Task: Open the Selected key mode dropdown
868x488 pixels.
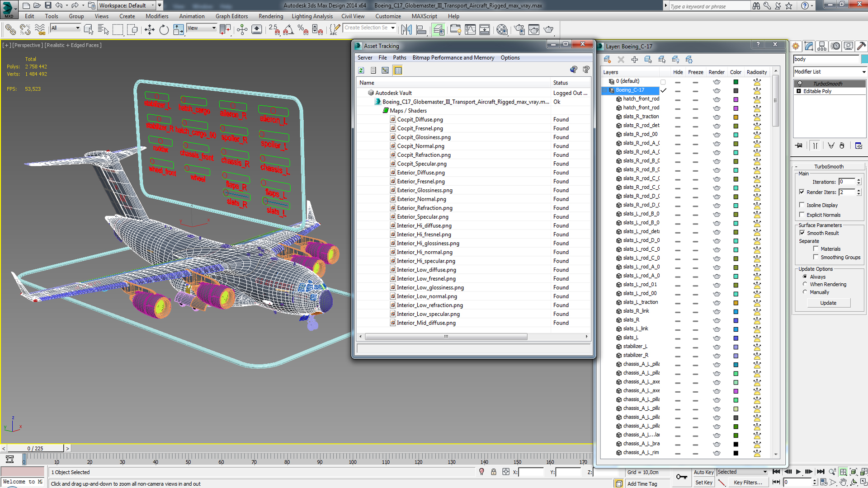Action: (742, 472)
